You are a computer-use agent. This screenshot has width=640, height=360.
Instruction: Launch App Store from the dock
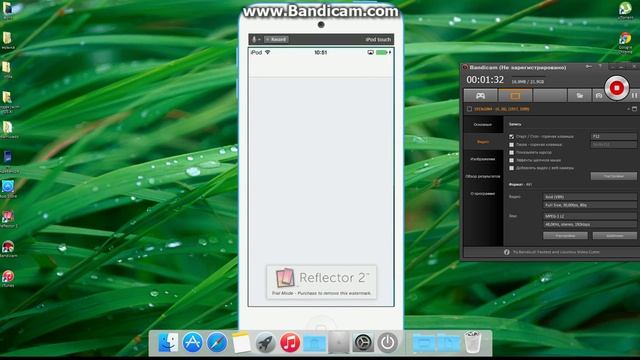pyautogui.click(x=192, y=342)
